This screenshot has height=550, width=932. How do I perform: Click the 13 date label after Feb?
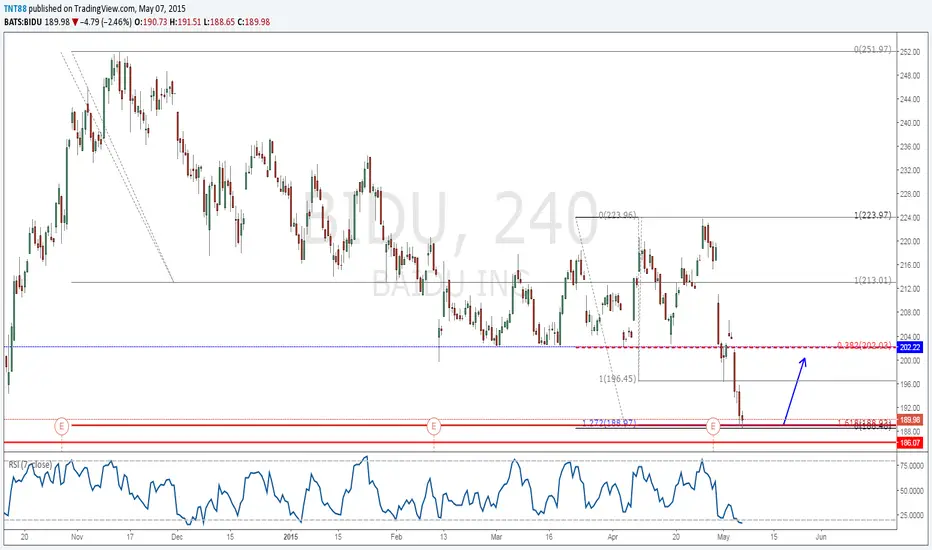coord(443,537)
